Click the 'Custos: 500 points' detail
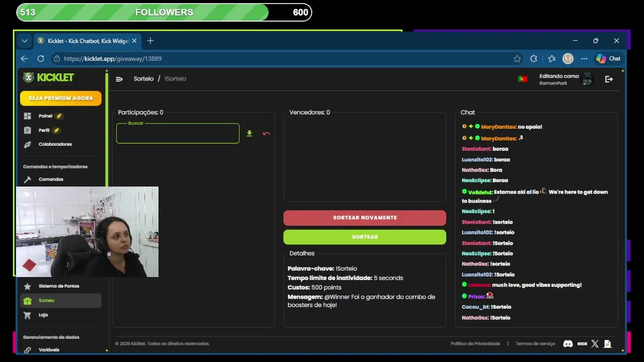This screenshot has height=362, width=644. click(x=314, y=288)
